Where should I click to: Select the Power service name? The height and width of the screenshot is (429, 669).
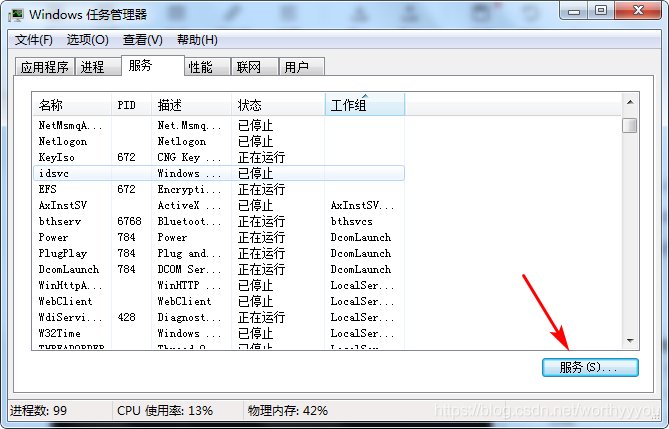53,237
